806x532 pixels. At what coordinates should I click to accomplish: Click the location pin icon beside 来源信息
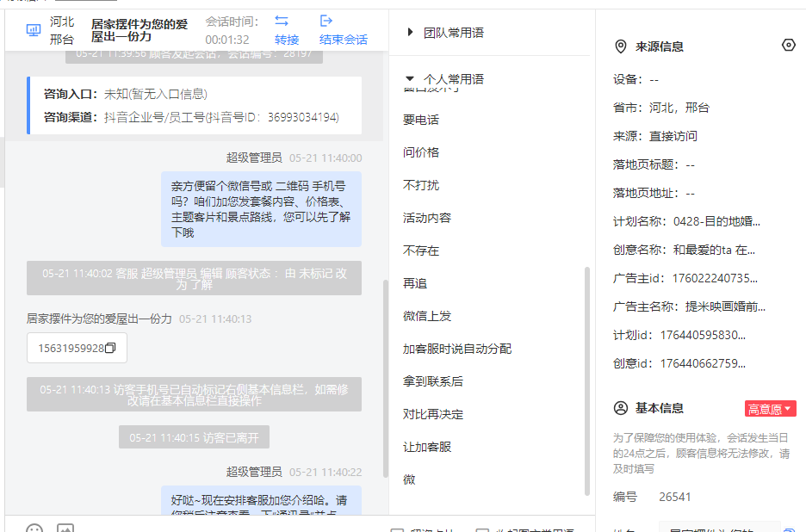(x=621, y=46)
